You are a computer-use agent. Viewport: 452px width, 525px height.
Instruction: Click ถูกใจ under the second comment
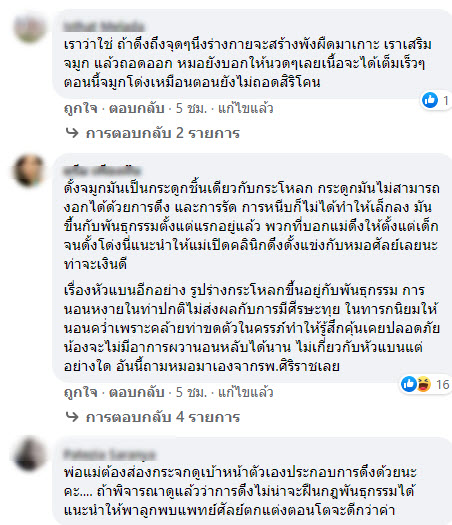click(x=81, y=392)
